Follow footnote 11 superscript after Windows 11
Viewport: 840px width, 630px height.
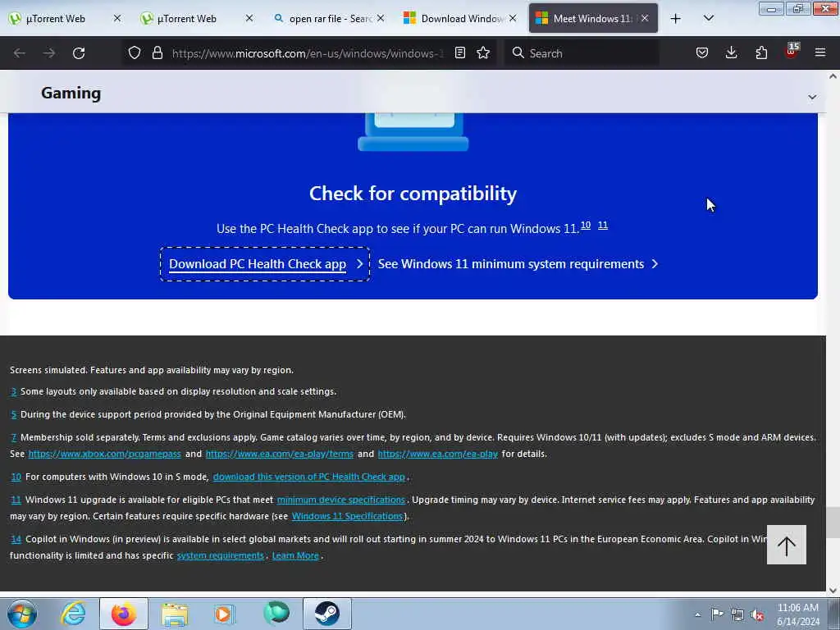(603, 226)
